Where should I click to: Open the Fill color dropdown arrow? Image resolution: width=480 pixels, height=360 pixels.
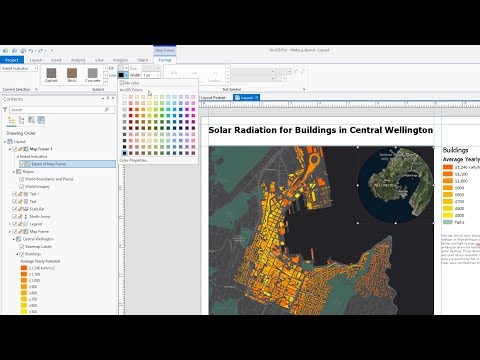click(126, 68)
